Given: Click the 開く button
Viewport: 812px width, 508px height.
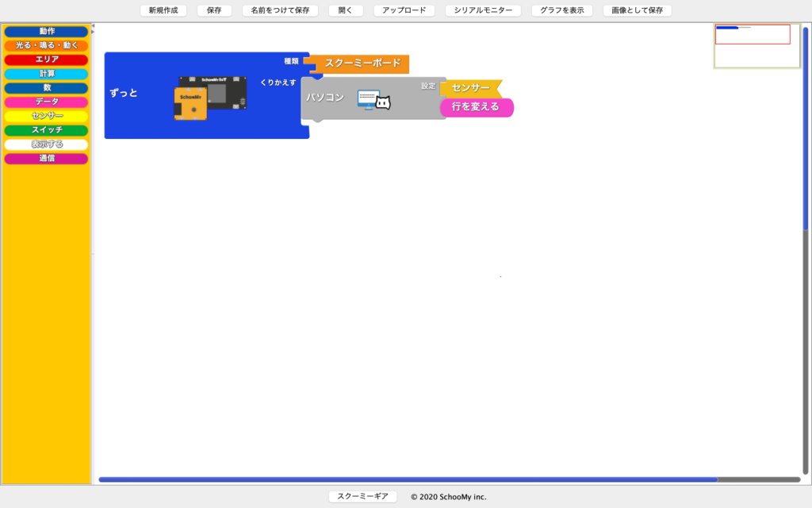Looking at the screenshot, I should [x=346, y=10].
